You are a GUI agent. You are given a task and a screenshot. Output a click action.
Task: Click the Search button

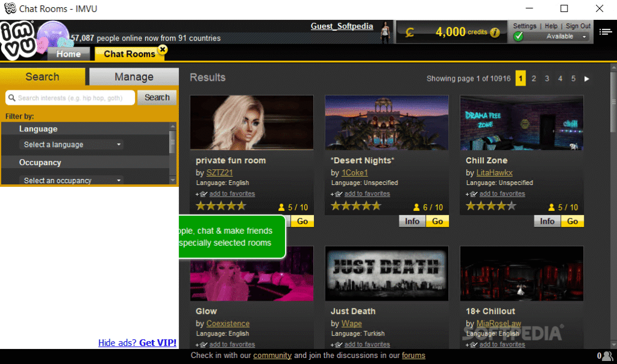pos(157,98)
